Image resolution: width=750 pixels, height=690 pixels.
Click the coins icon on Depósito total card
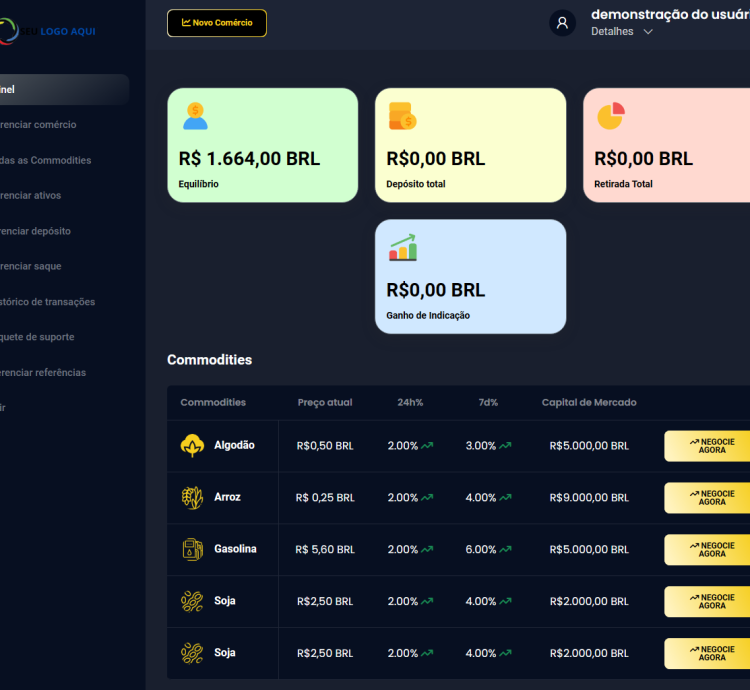402,116
